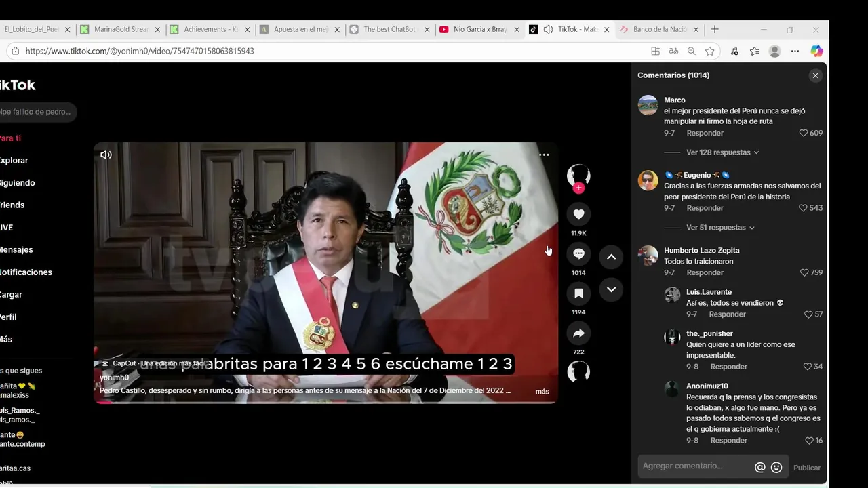Viewport: 868px width, 488px height.
Task: Open creator avatar above like button
Action: pyautogui.click(x=578, y=174)
